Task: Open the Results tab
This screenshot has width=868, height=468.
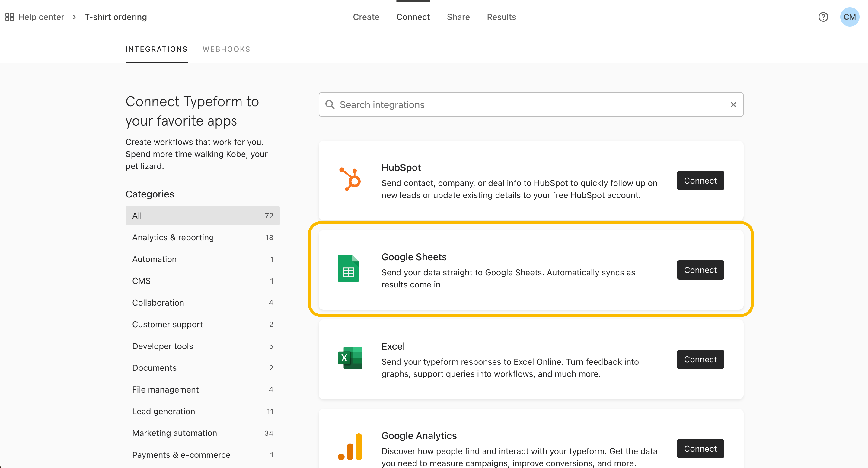Action: (501, 17)
